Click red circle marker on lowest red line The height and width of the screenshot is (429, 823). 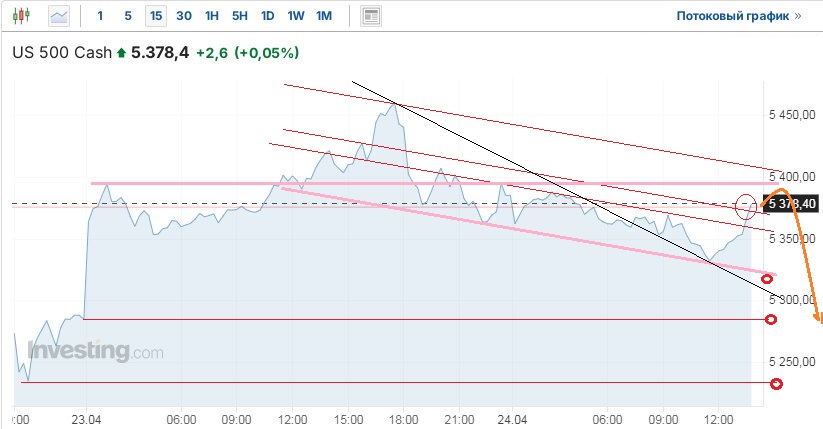[x=776, y=383]
